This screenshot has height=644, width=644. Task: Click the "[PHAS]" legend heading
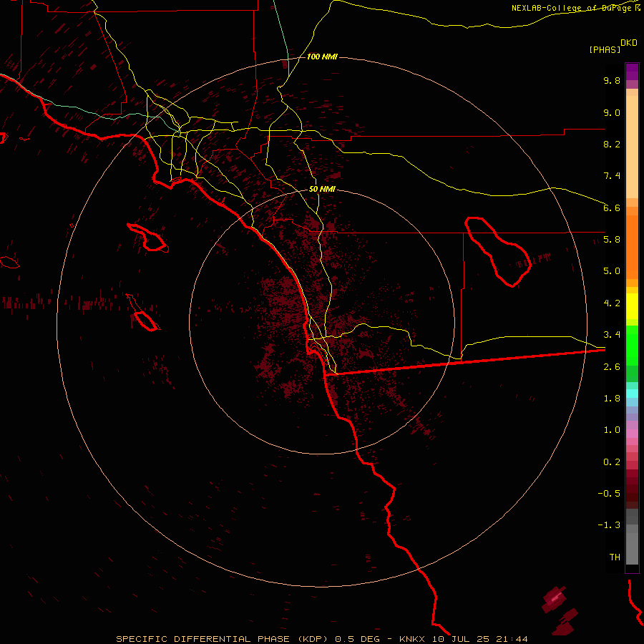(605, 49)
